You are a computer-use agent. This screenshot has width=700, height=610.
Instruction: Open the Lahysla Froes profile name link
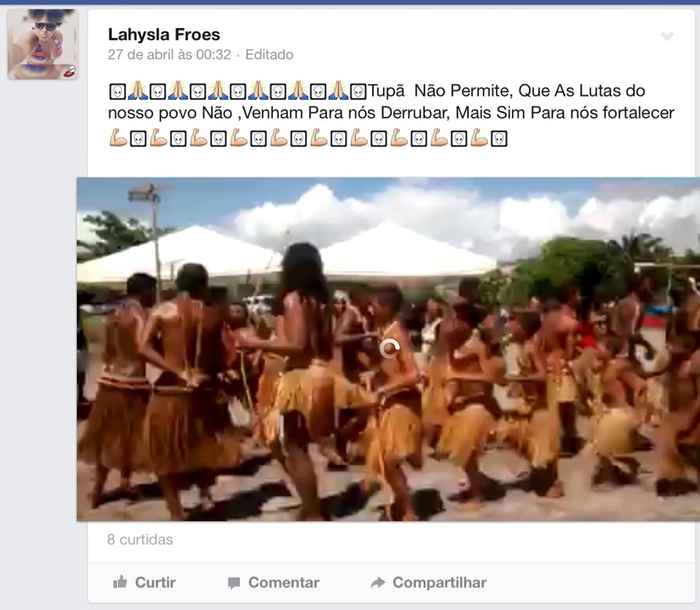click(x=164, y=35)
